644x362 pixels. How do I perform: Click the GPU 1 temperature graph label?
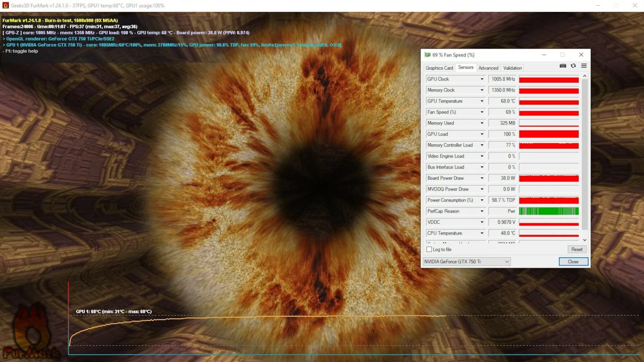pos(114,311)
